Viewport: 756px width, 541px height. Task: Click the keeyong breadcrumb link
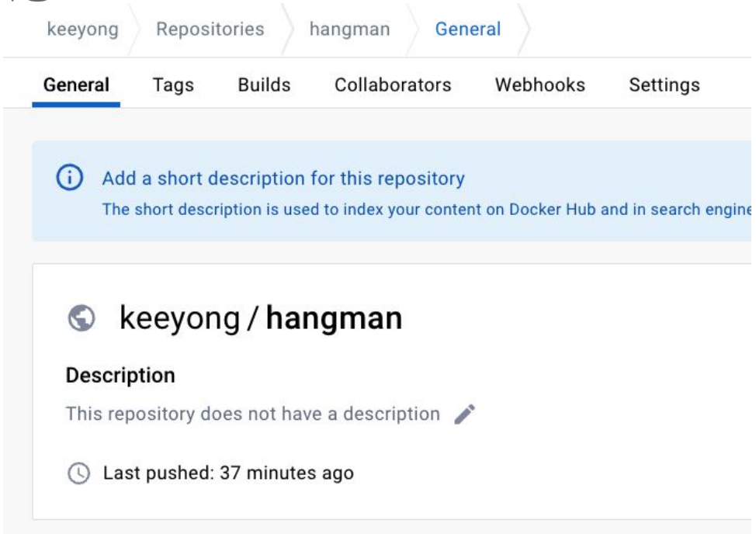pyautogui.click(x=83, y=29)
